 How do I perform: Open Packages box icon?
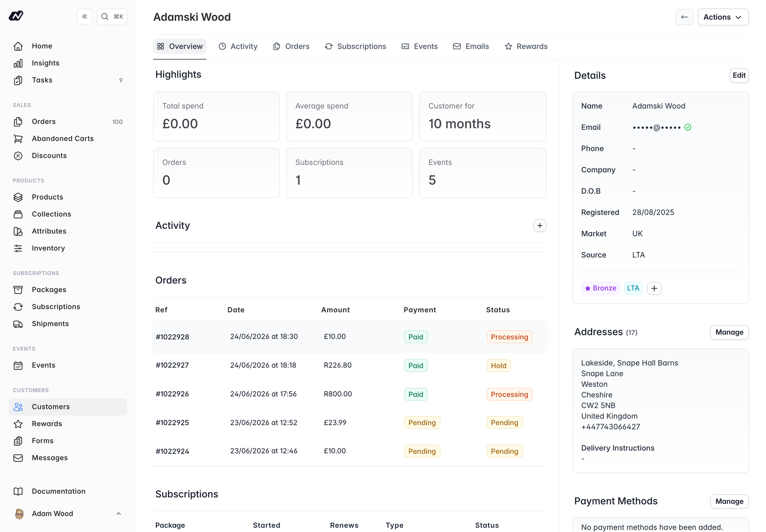point(18,290)
